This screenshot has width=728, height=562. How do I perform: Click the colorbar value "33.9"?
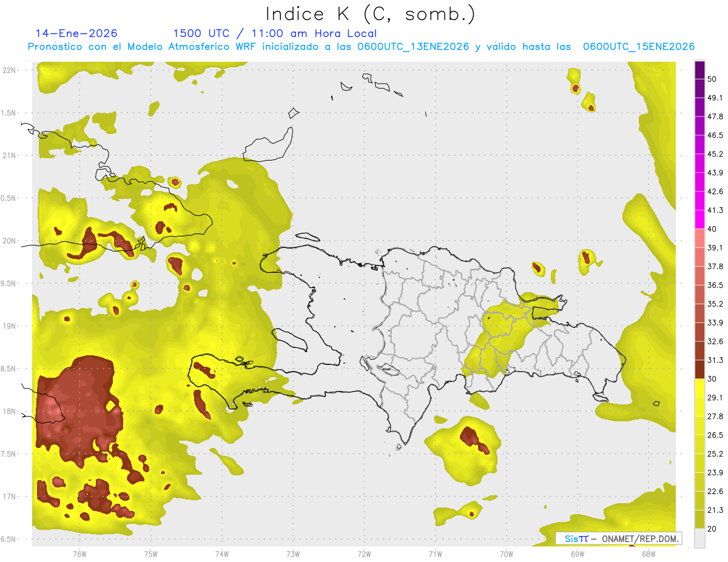(715, 323)
